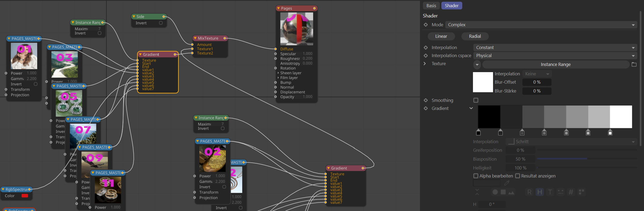Open the color swatches icon
The image size is (644, 211).
click(581, 192)
